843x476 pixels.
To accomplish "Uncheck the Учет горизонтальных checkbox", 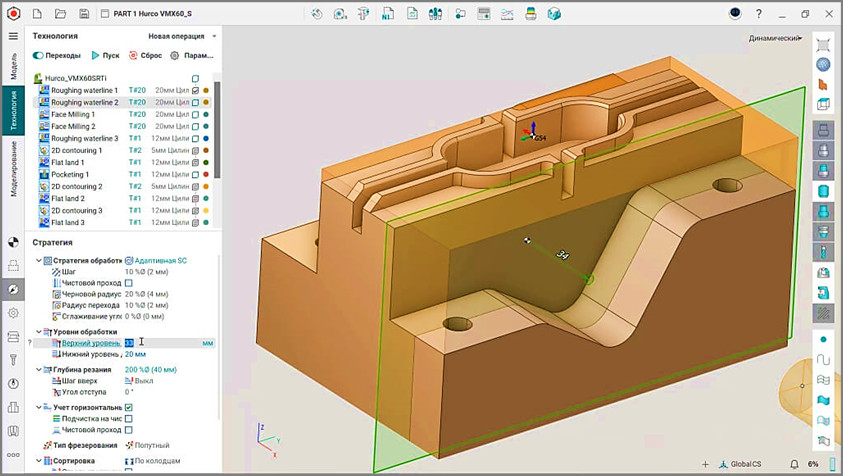I will pos(128,408).
